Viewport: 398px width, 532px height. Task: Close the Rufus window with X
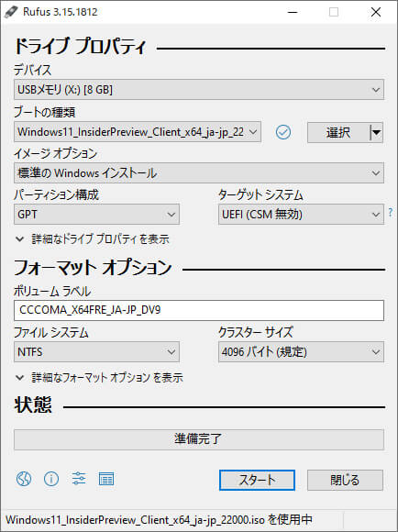pyautogui.click(x=376, y=12)
